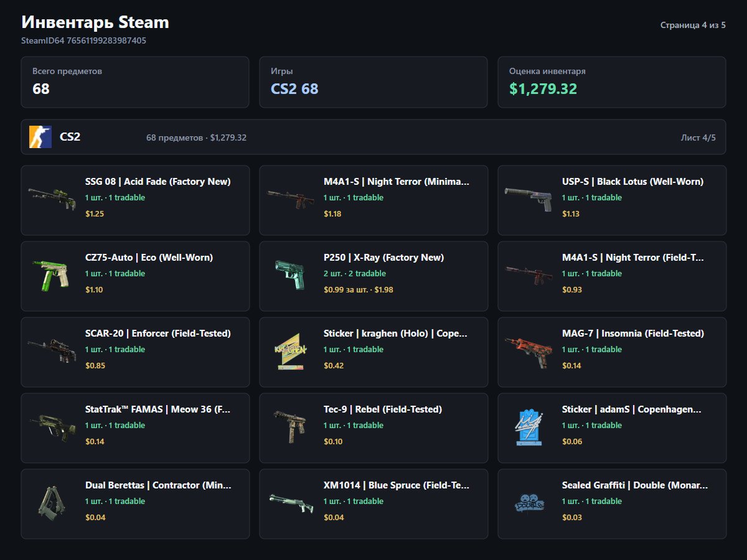747x560 pixels.
Task: Click the 2 шт. · 2 tradable label
Action: coord(355,274)
